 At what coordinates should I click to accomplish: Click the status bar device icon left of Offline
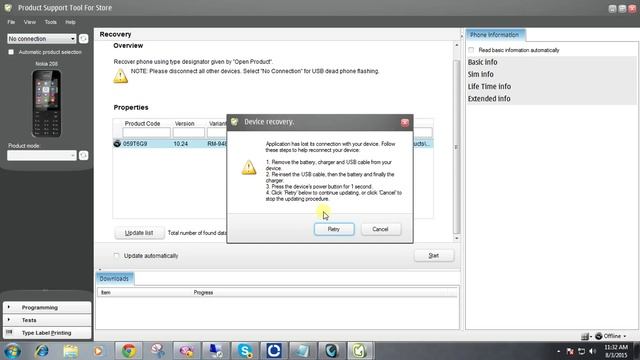(x=585, y=336)
